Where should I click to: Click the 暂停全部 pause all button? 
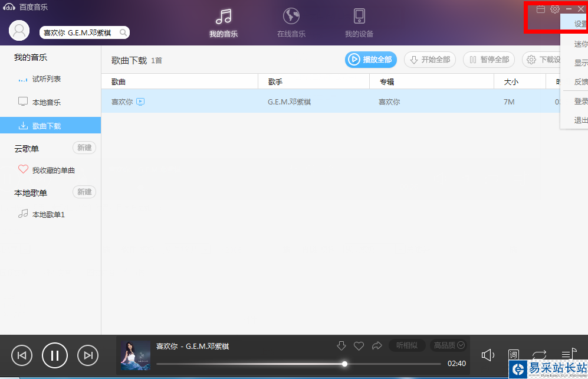[x=489, y=60]
